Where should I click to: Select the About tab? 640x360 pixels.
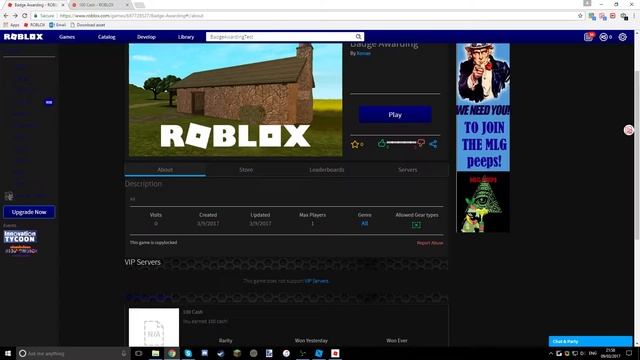tap(165, 170)
